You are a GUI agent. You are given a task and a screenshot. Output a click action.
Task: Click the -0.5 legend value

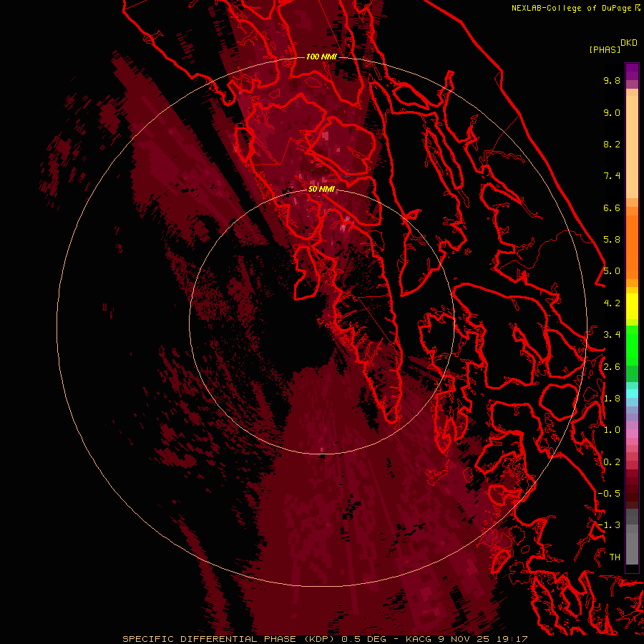609,494
